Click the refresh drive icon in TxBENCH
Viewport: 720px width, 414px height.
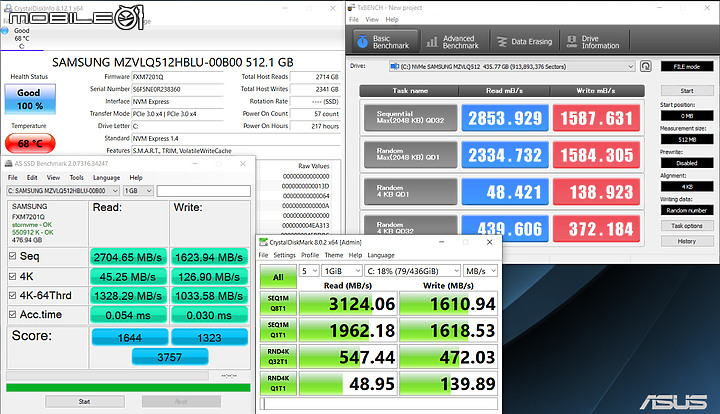pos(646,67)
